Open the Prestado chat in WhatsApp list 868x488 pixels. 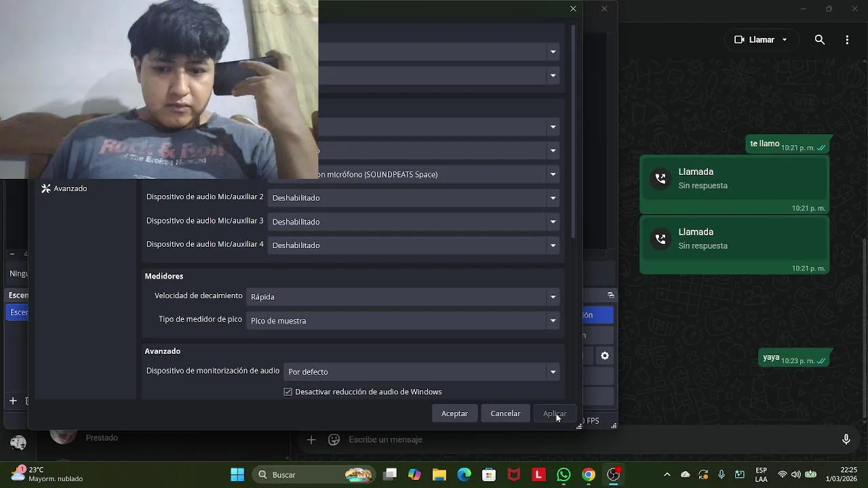pos(102,438)
